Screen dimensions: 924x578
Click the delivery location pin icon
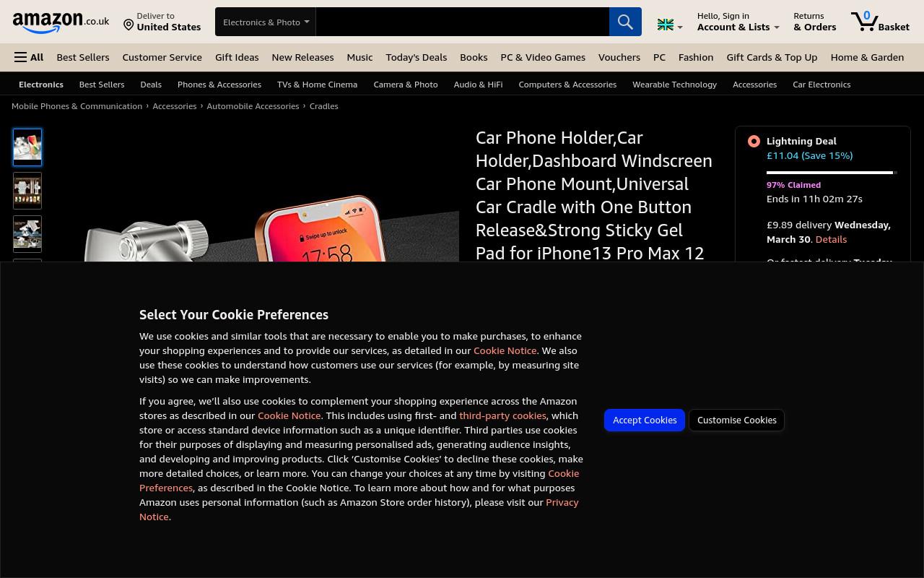tap(128, 25)
